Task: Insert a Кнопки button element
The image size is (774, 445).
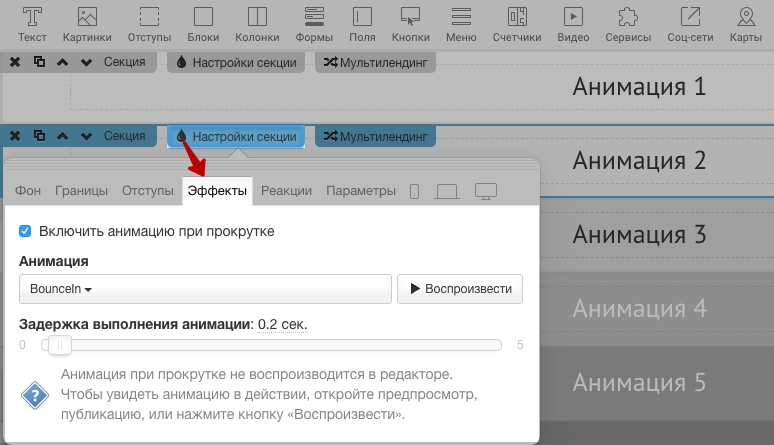Action: (411, 25)
